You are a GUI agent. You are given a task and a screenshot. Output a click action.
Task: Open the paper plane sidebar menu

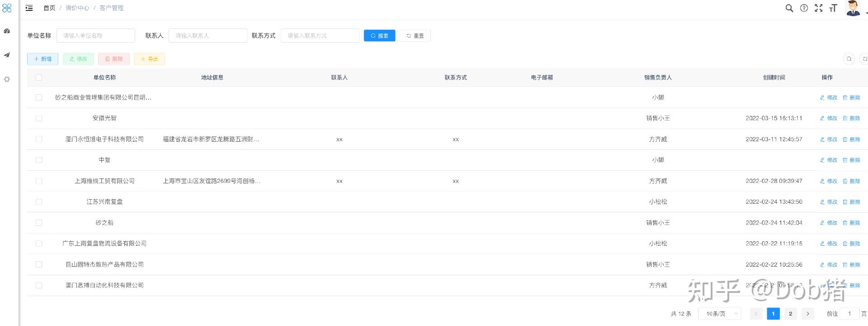[7, 55]
